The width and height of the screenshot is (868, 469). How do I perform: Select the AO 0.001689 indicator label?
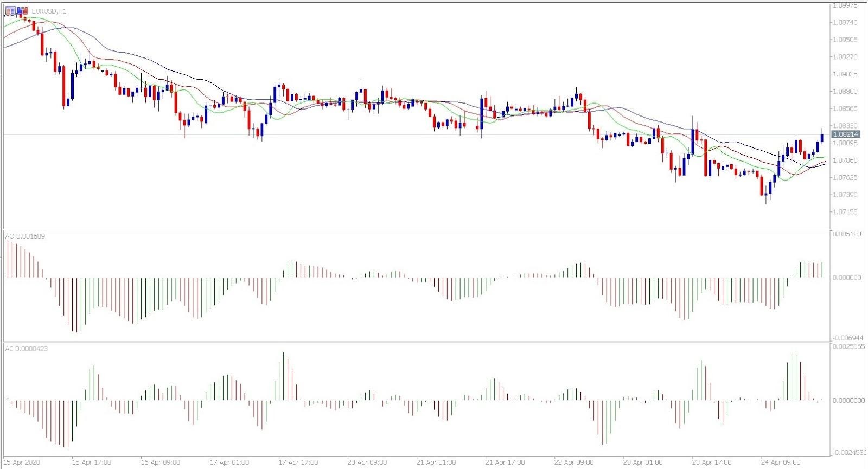click(x=25, y=236)
